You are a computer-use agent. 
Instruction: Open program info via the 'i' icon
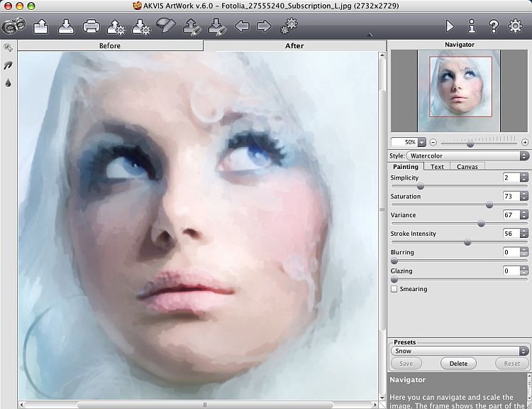[472, 26]
